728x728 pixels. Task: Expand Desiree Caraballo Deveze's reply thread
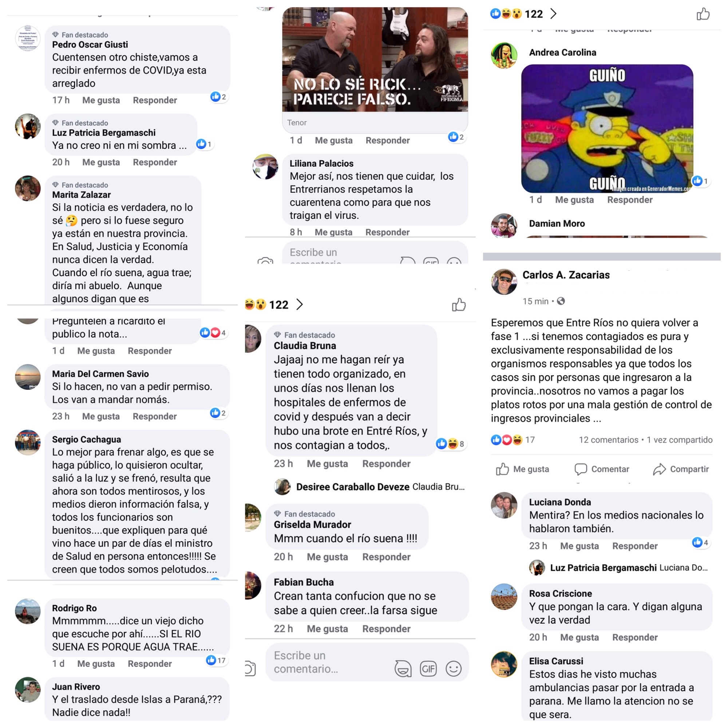[x=370, y=487]
